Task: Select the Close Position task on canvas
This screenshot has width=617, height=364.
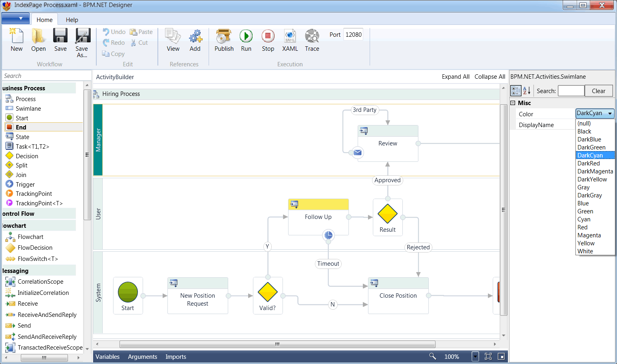Action: coord(398,296)
